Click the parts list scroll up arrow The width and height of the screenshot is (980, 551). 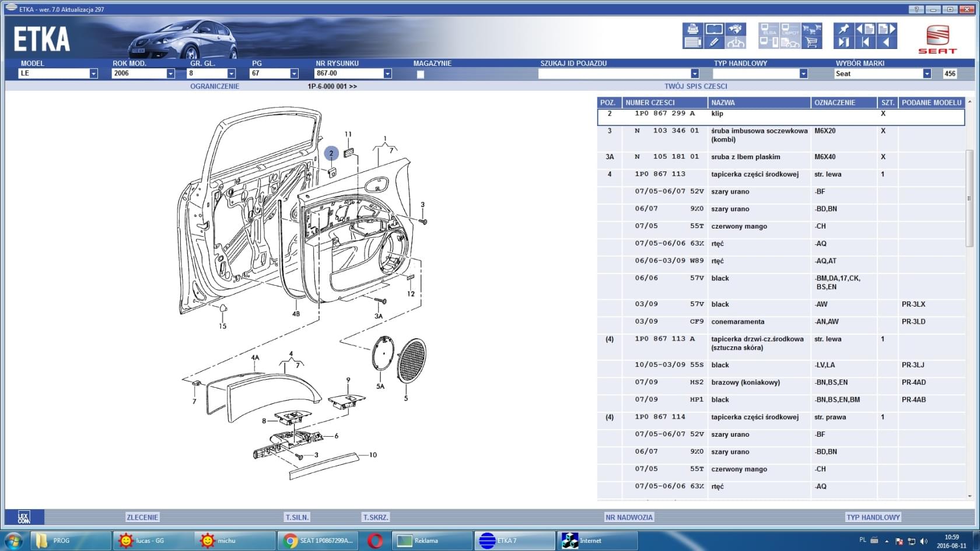(x=970, y=101)
